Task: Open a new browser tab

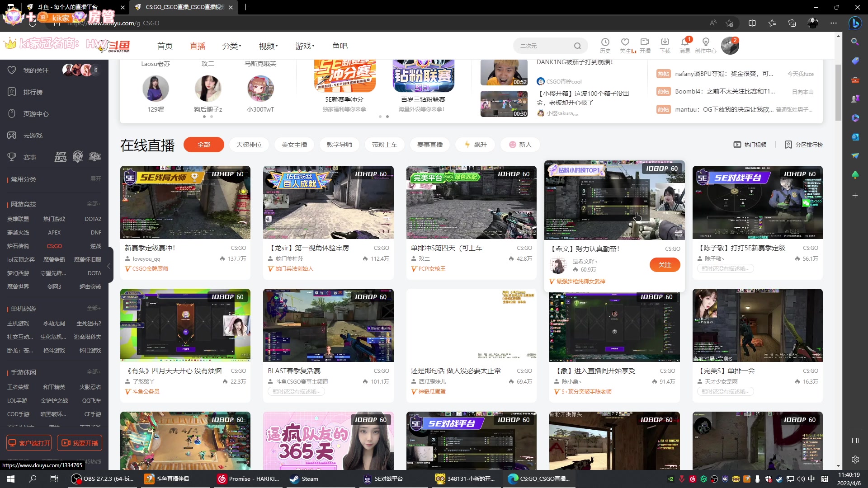Action: [246, 7]
